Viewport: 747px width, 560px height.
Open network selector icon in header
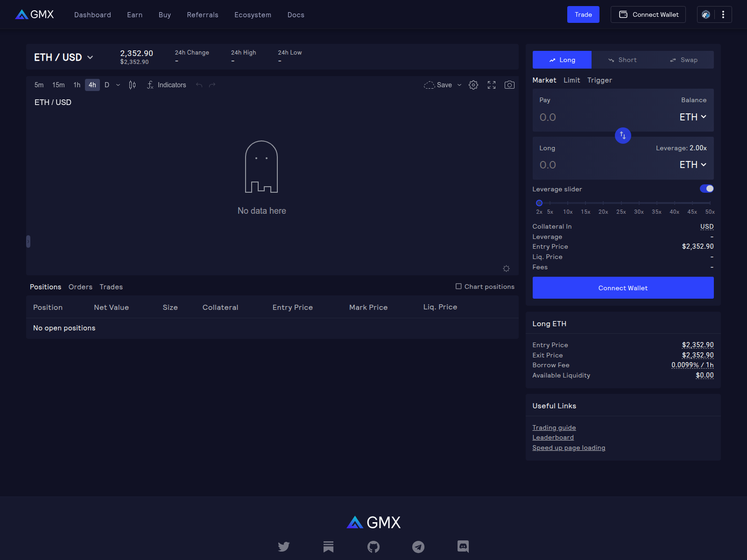point(706,14)
